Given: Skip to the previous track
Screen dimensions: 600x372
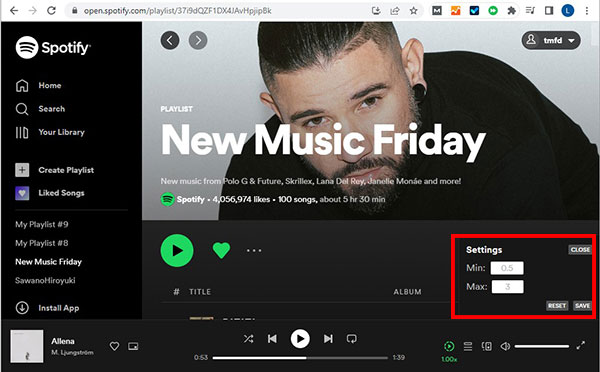Looking at the screenshot, I should pos(272,339).
